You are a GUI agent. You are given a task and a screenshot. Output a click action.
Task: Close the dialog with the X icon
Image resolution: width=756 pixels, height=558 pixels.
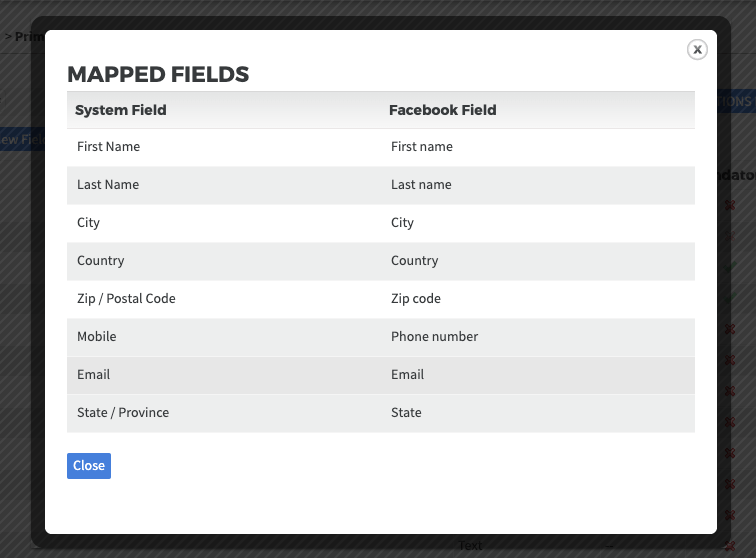pyautogui.click(x=697, y=49)
